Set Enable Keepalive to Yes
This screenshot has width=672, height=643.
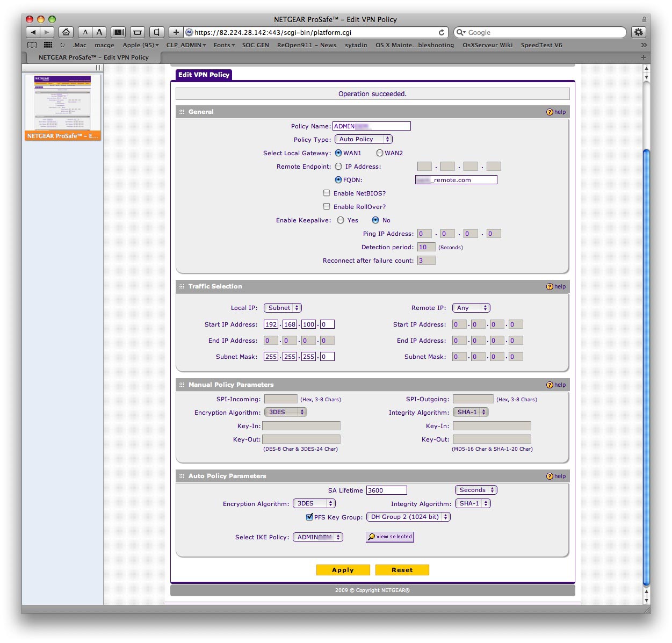pos(341,220)
